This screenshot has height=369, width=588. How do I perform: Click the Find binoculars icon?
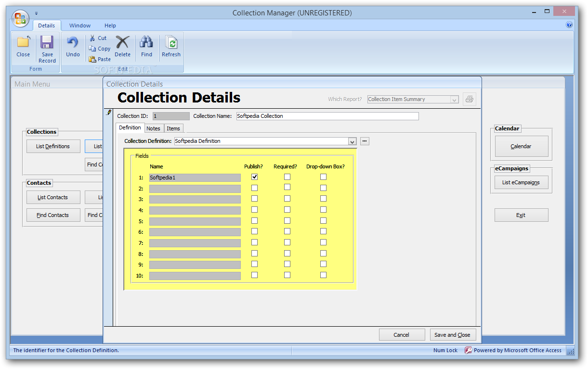pyautogui.click(x=146, y=42)
